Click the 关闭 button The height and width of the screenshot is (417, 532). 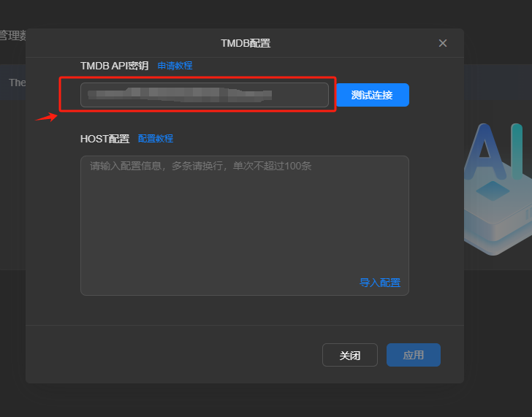pos(350,355)
